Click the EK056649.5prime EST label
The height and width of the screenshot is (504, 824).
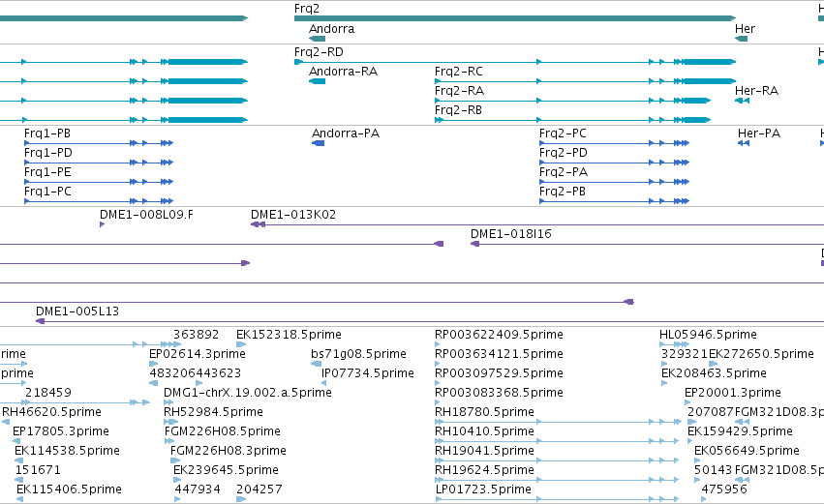click(x=747, y=451)
